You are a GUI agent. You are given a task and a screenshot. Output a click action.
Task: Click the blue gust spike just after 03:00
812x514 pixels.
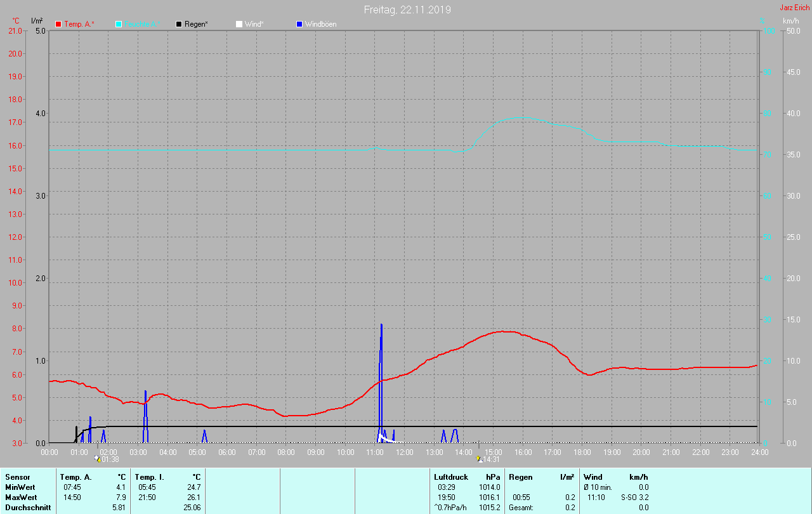tap(145, 416)
